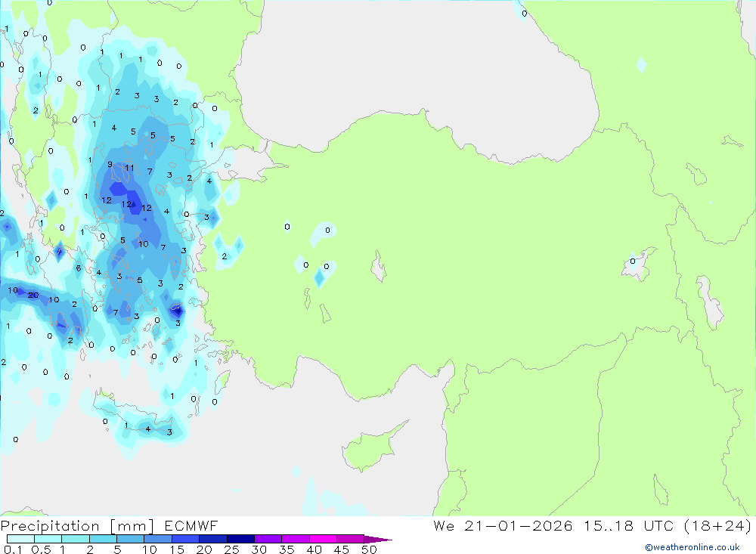This screenshot has height=554, width=756.
Task: Select the 0.1–0.5 mm legend color swatch
Action: 20,539
